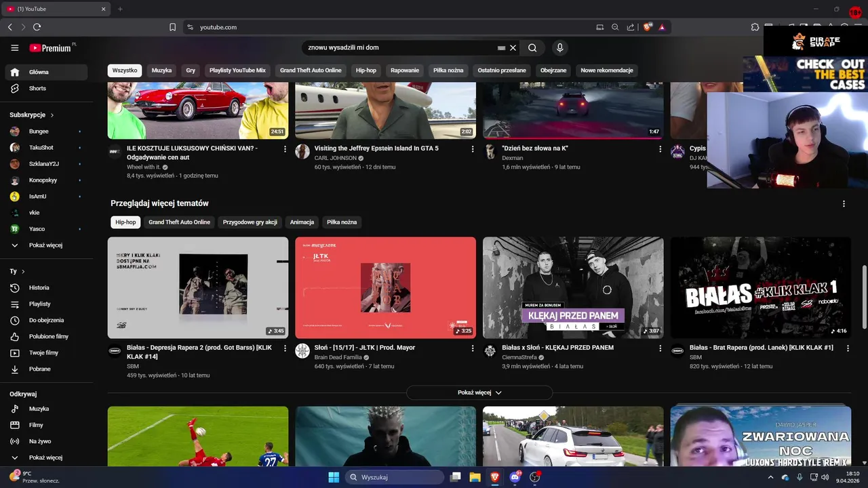Expand the Subskrypcje section chevron
Viewport: 868px width, 488px height.
(52, 115)
